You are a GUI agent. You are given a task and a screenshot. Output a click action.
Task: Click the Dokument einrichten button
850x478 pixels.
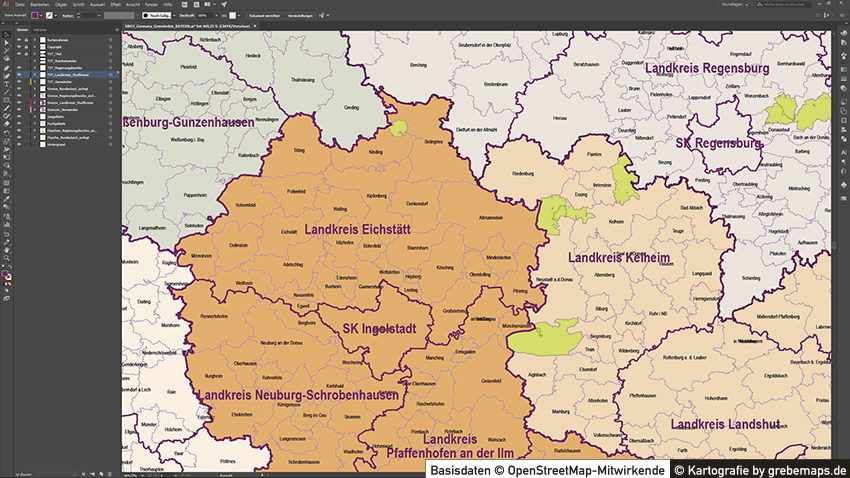click(263, 16)
